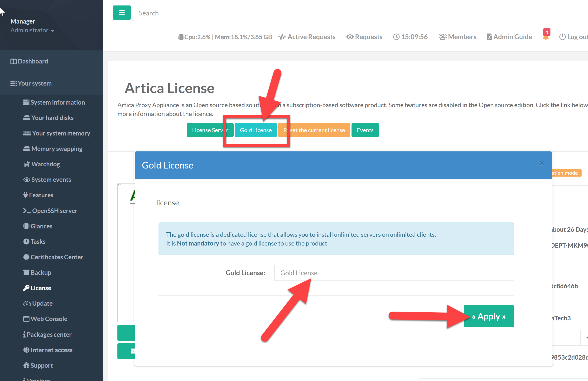Click the Requests eye icon

(x=350, y=37)
